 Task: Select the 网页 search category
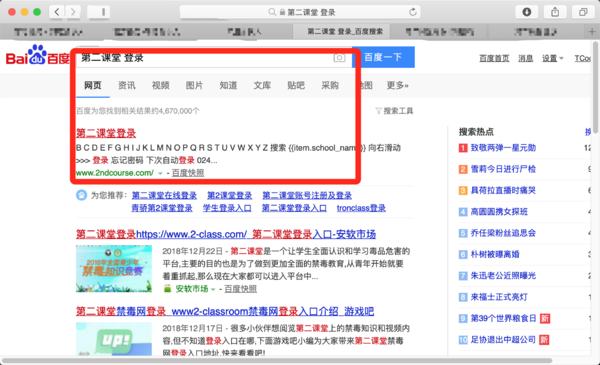click(93, 85)
